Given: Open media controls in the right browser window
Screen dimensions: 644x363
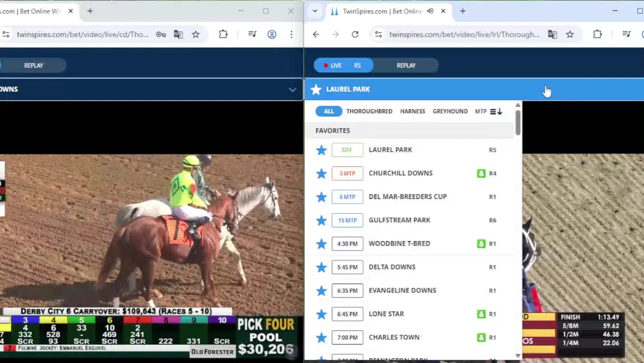Looking at the screenshot, I should pyautogui.click(x=626, y=34).
